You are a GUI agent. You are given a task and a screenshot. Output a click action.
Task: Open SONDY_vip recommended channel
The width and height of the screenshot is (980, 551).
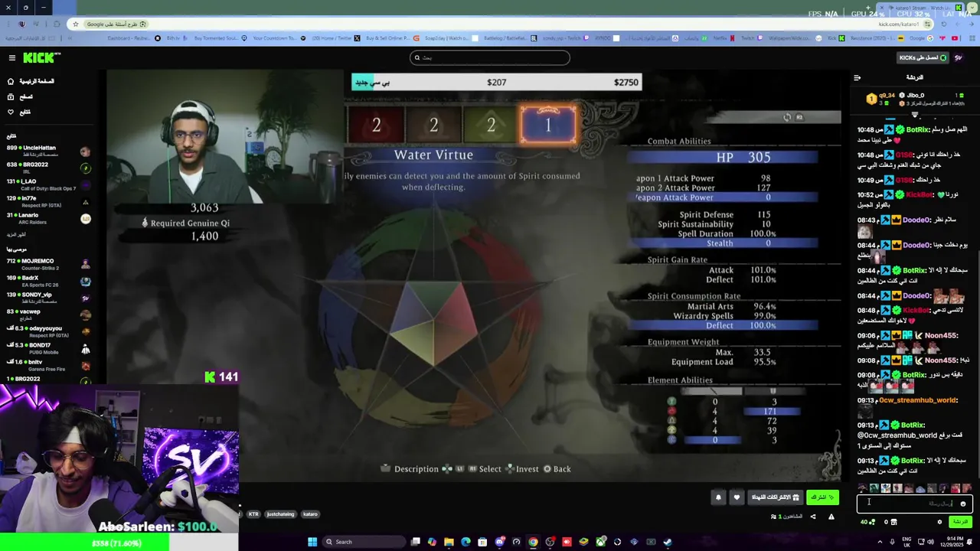(47, 298)
